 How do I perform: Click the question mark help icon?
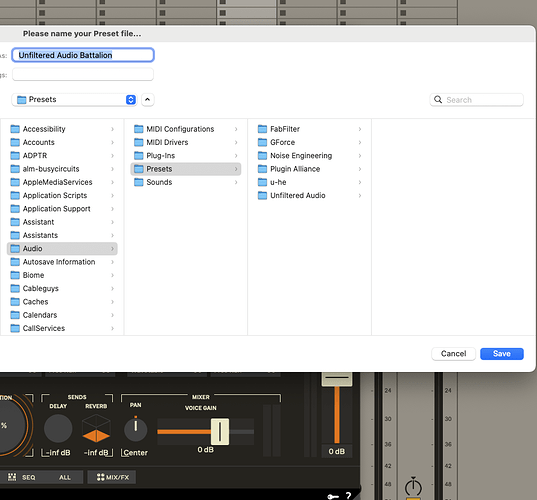tap(349, 495)
